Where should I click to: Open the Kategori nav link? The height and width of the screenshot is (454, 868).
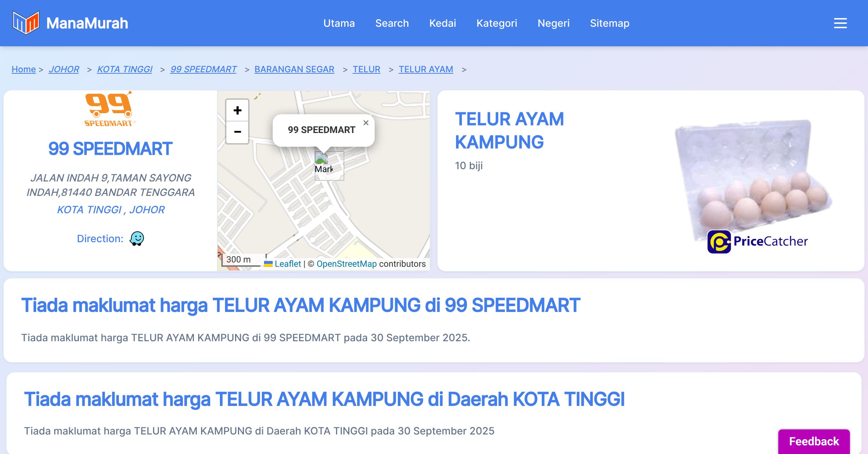(x=497, y=23)
